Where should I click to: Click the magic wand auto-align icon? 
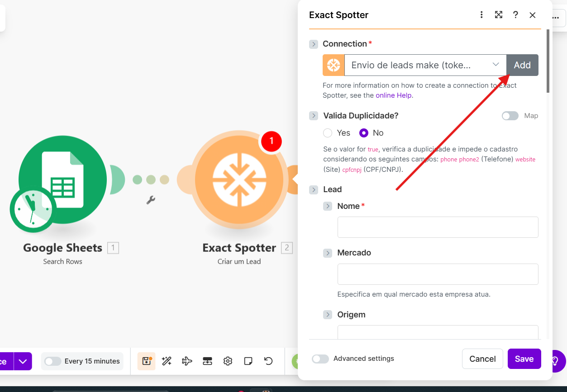pos(167,361)
